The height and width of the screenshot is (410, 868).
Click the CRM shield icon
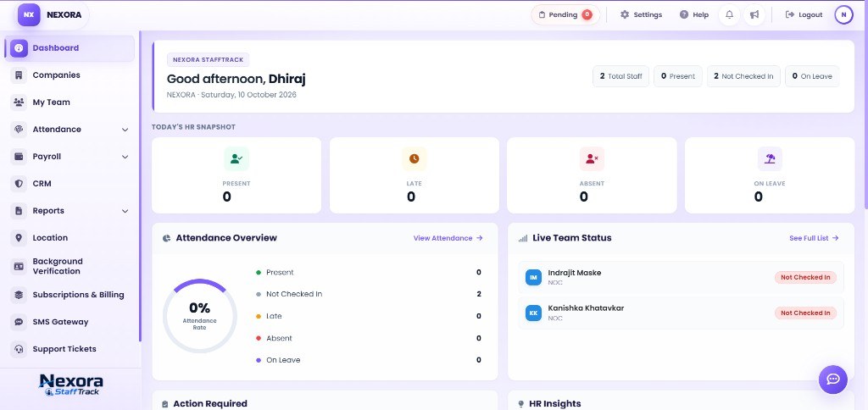click(19, 184)
